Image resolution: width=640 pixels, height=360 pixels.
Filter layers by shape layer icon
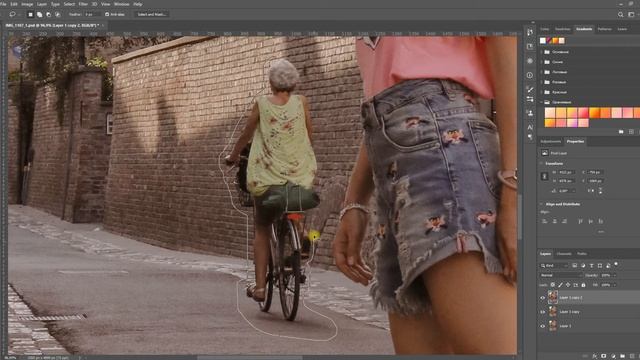coord(600,266)
